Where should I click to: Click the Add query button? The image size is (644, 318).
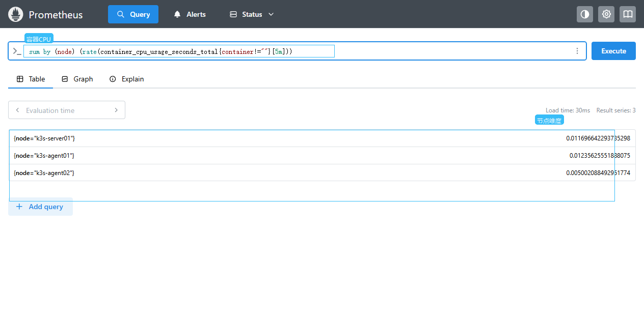coord(40,207)
